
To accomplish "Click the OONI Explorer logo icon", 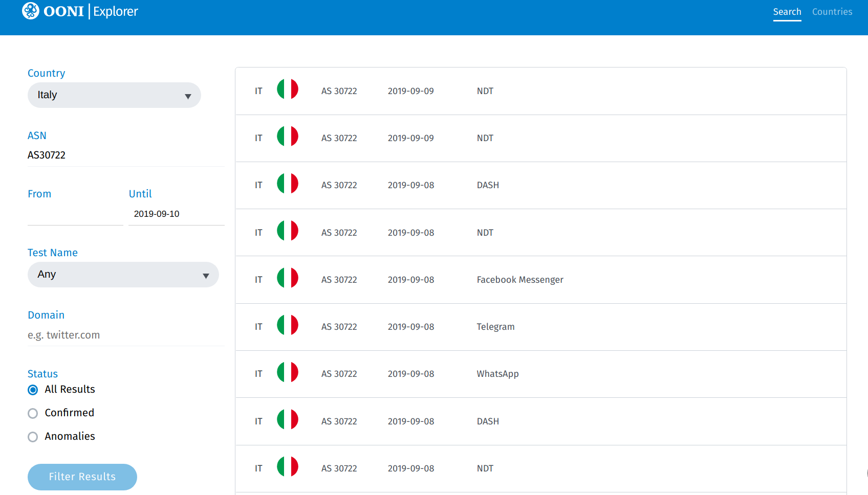I will tap(31, 11).
